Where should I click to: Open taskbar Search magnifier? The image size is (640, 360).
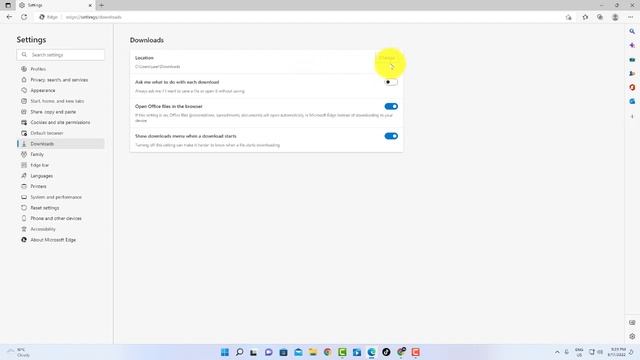240,352
